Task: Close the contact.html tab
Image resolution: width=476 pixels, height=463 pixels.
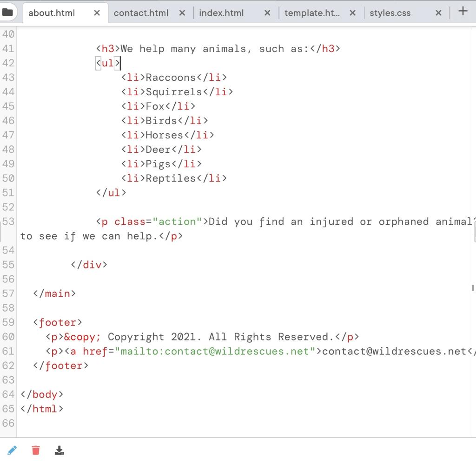Action: (x=182, y=13)
